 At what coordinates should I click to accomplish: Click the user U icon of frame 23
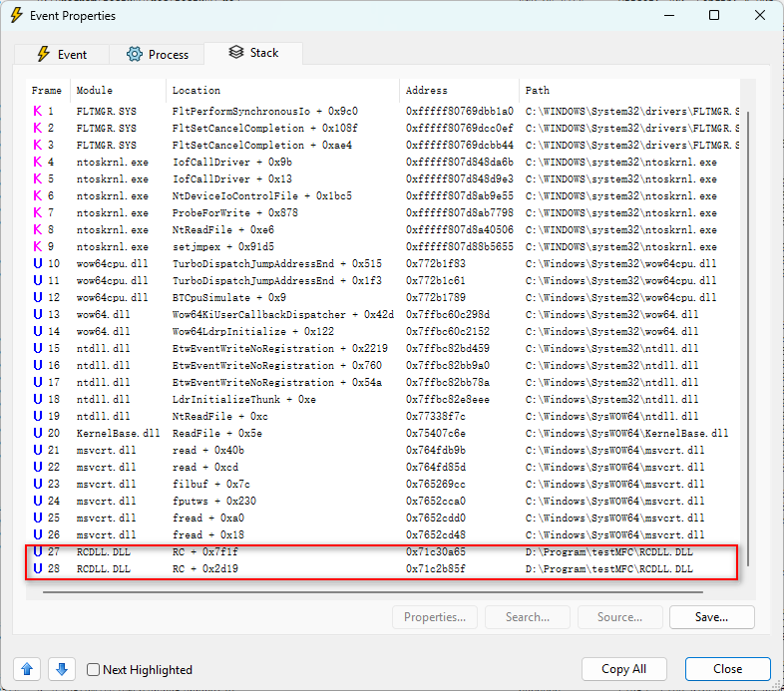click(38, 484)
